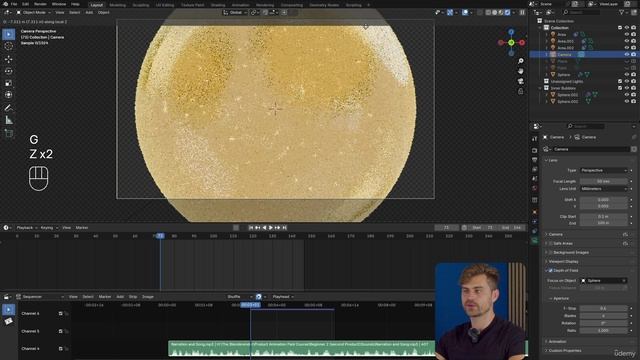Viewport: 640px width, 360px height.
Task: Toggle Inner Bubbles collection exclude checkbox
Action: pos(620,88)
